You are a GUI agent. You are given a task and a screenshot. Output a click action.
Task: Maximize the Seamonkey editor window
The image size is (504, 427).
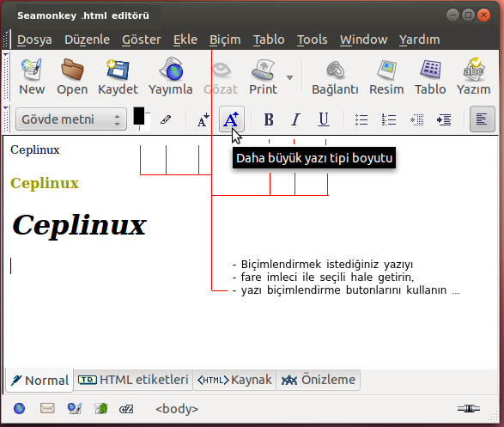468,15
